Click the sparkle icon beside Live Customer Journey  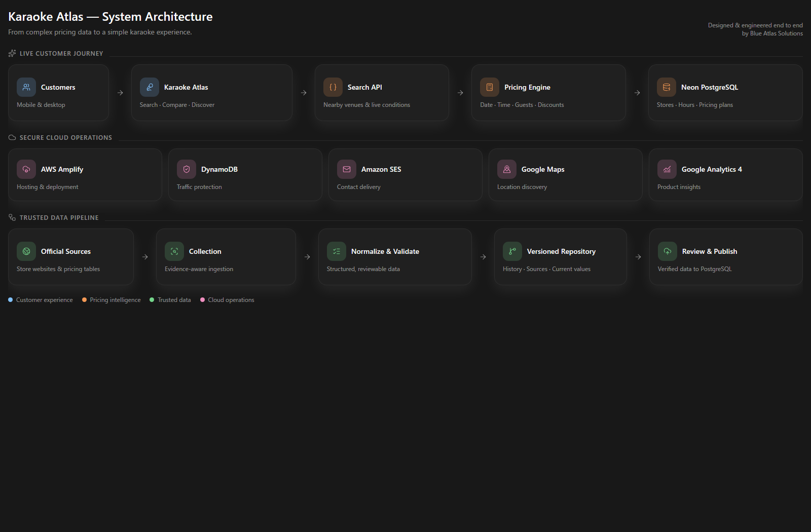click(12, 53)
